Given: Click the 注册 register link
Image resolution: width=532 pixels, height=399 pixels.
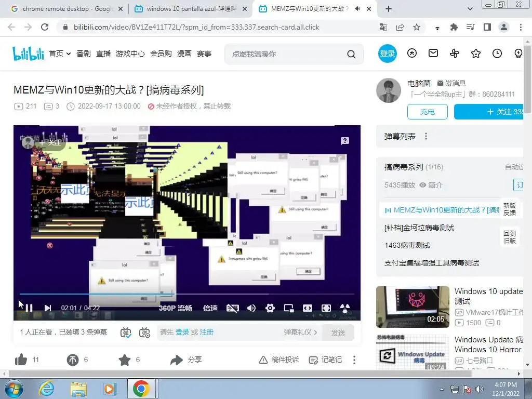Looking at the screenshot, I should coord(206,332).
